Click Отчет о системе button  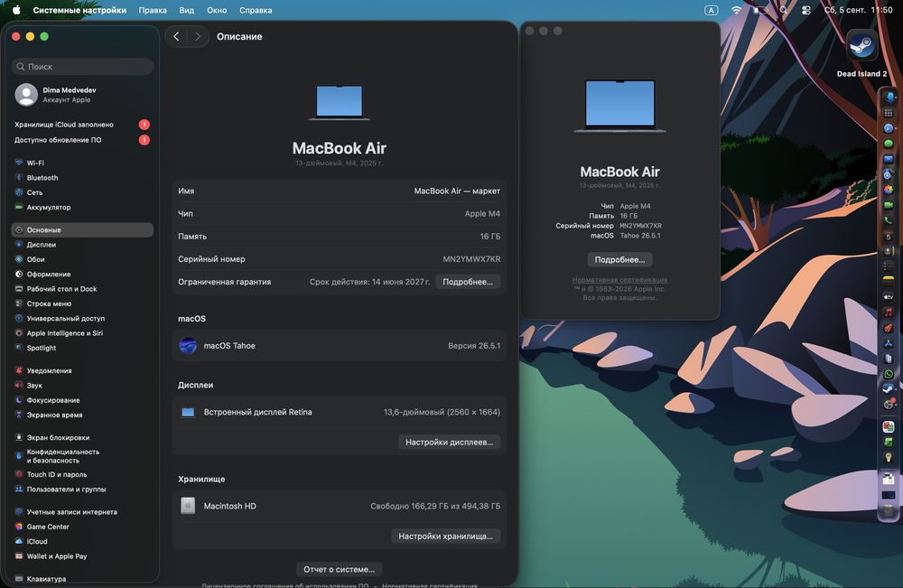(340, 569)
